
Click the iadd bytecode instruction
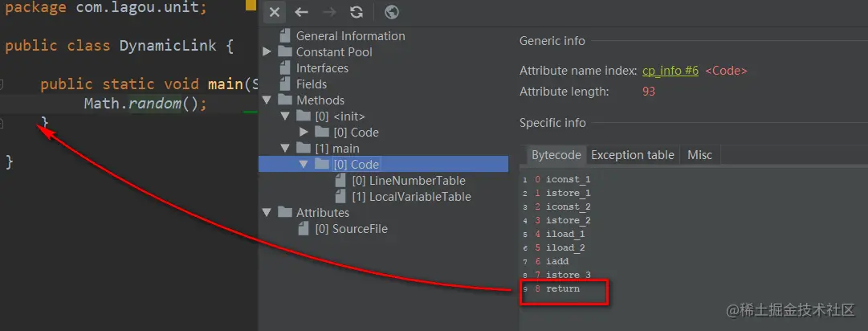(557, 261)
